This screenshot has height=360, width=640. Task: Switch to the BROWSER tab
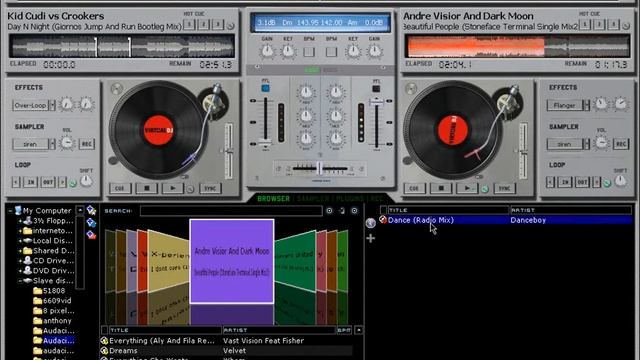(x=273, y=199)
